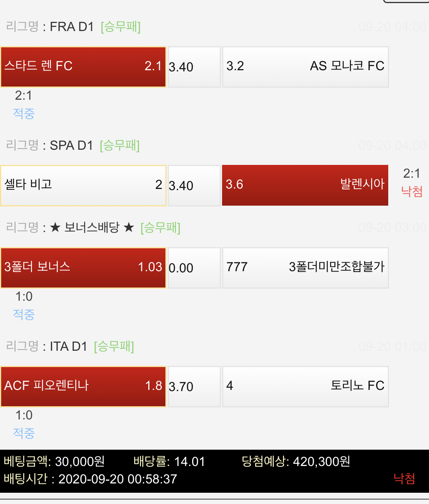Click the 낙첨 status in the black summary bar
The height and width of the screenshot is (504, 429).
point(404,478)
